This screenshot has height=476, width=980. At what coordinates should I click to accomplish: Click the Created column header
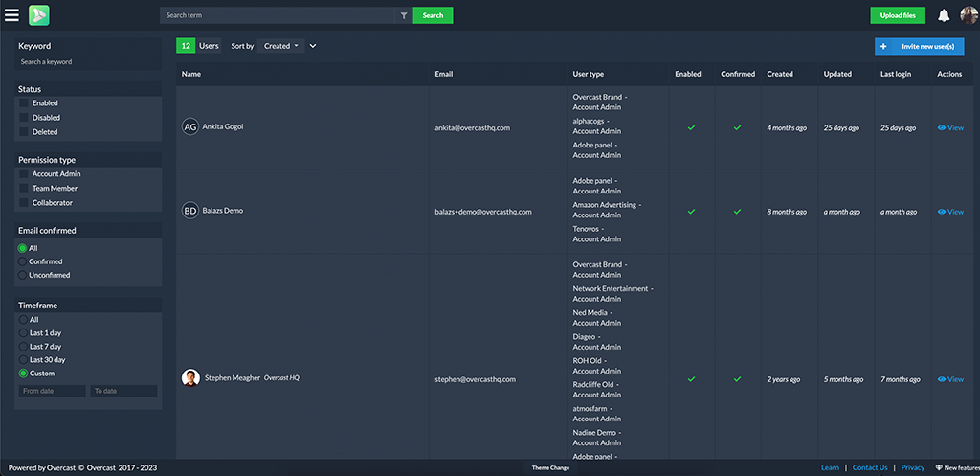tap(780, 74)
